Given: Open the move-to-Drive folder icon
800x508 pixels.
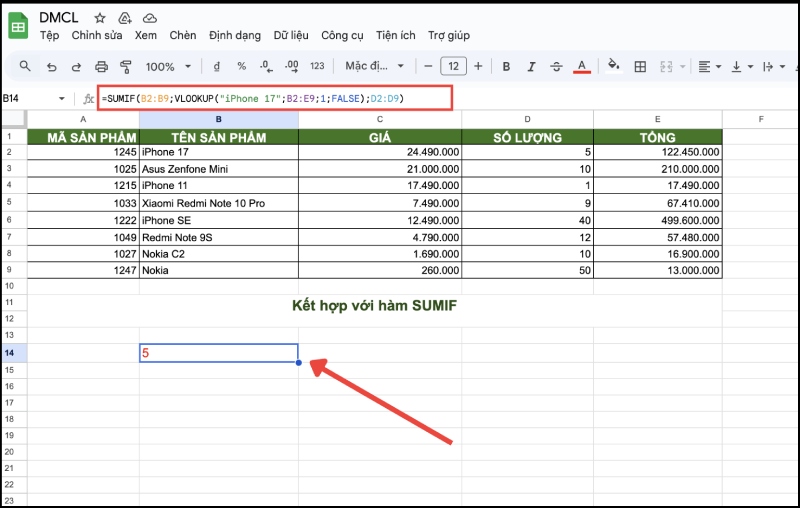Looking at the screenshot, I should coord(124,18).
